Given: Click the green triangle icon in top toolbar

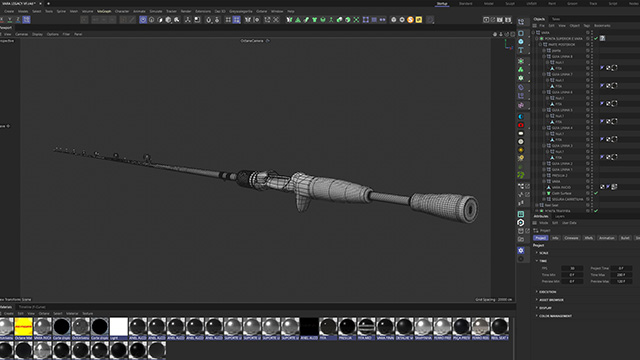Looking at the screenshot, I should (298, 20).
